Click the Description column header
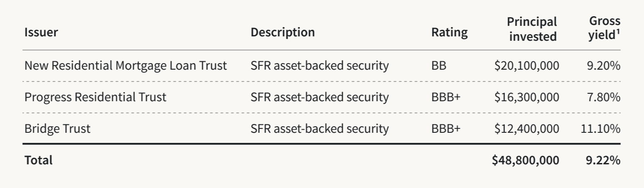644x188 pixels. tap(282, 32)
